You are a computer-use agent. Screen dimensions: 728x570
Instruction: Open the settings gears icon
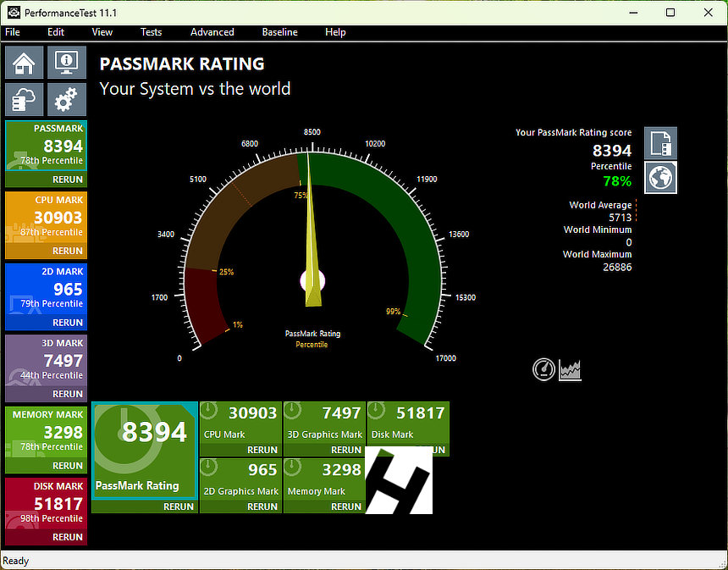(66, 100)
